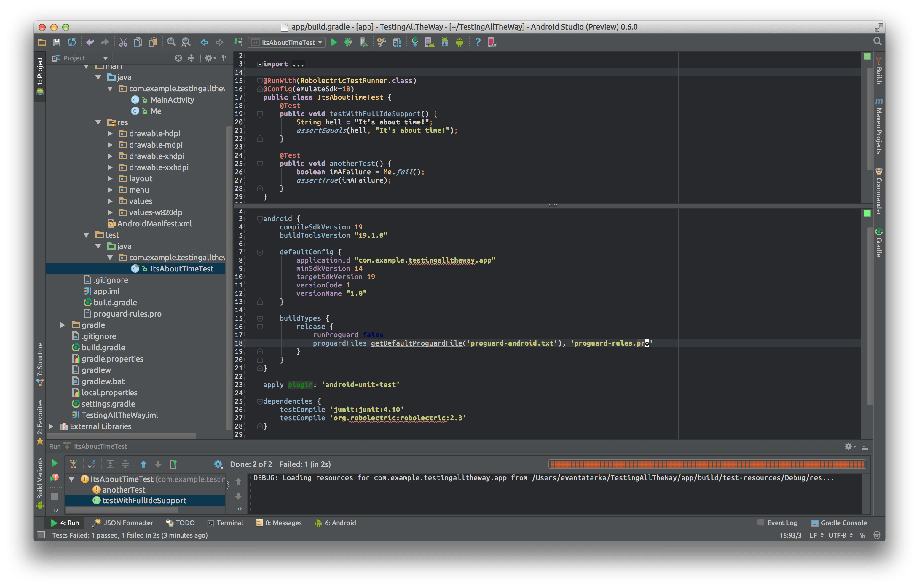The image size is (919, 588).
Task: Click Sync Project with Gradle files icon
Action: coord(415,42)
